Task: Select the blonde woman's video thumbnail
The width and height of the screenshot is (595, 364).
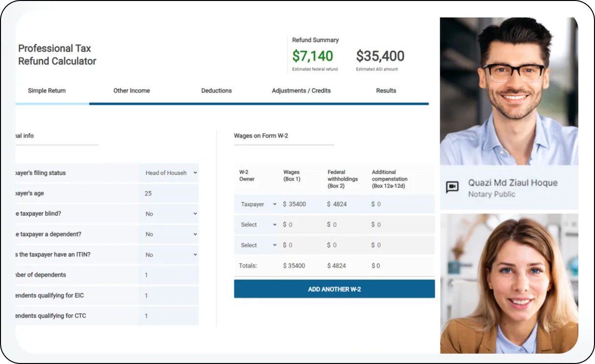Action: coord(509,283)
